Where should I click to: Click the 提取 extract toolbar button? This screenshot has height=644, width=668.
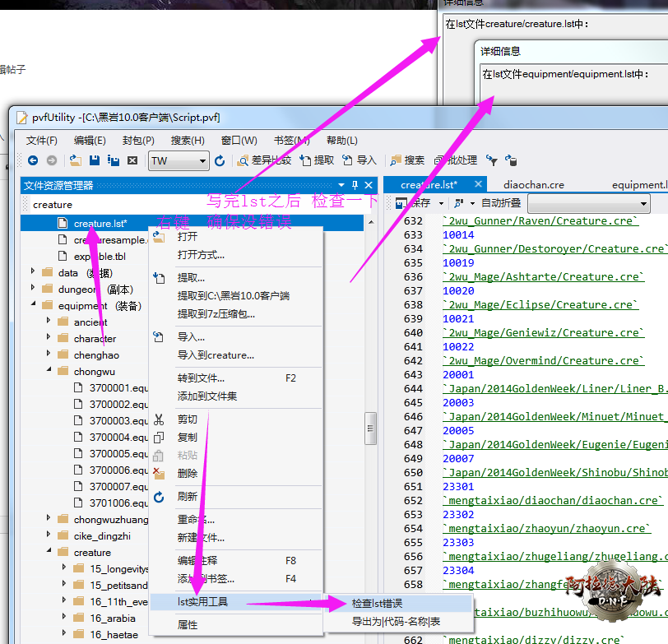pos(317,160)
